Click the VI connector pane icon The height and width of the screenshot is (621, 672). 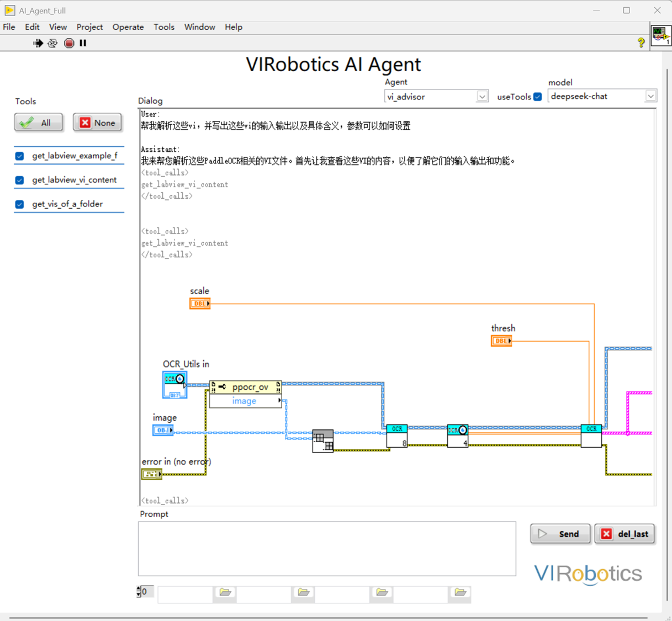[x=660, y=36]
